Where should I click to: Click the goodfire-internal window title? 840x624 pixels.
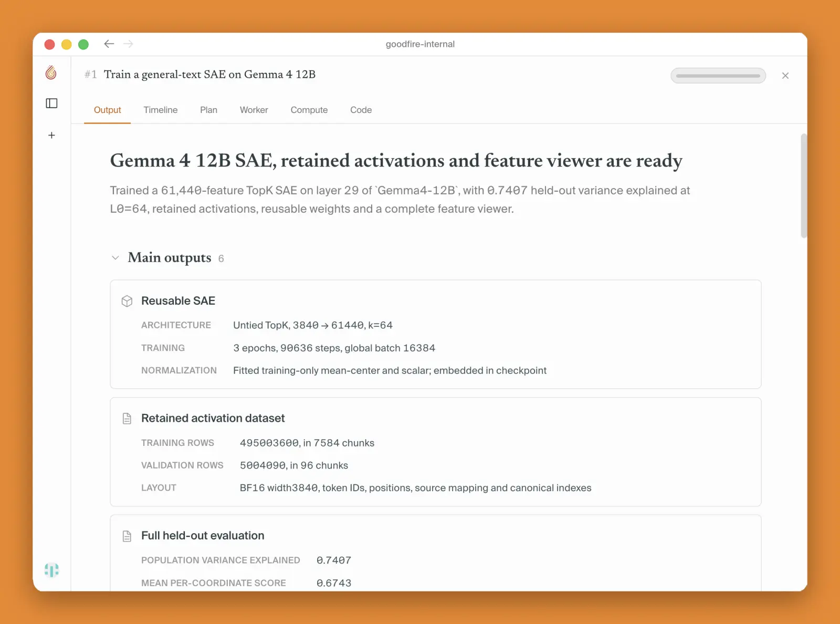pos(420,44)
